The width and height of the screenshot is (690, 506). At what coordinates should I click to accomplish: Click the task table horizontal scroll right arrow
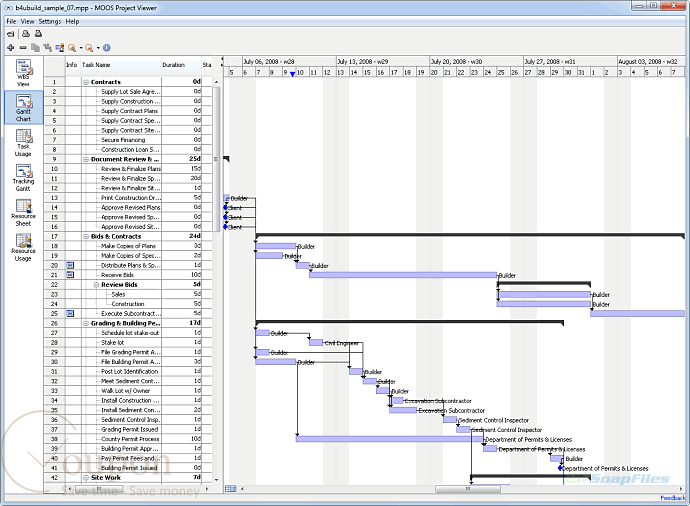[207, 489]
